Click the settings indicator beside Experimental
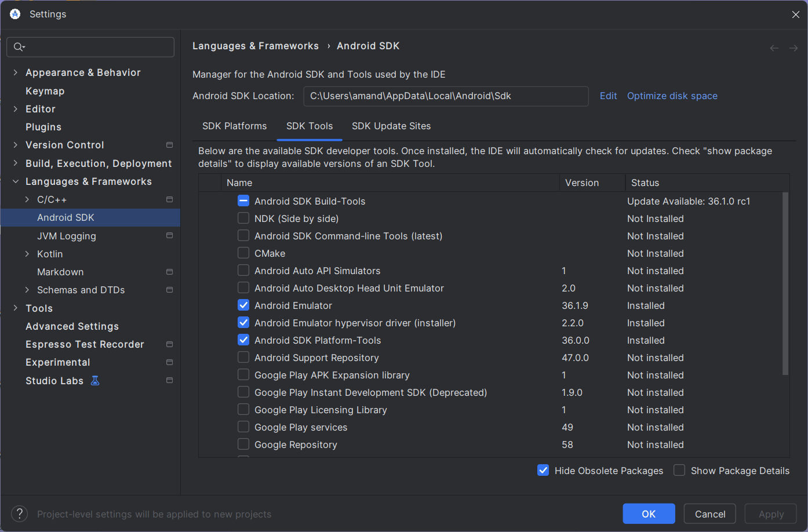 pos(169,362)
